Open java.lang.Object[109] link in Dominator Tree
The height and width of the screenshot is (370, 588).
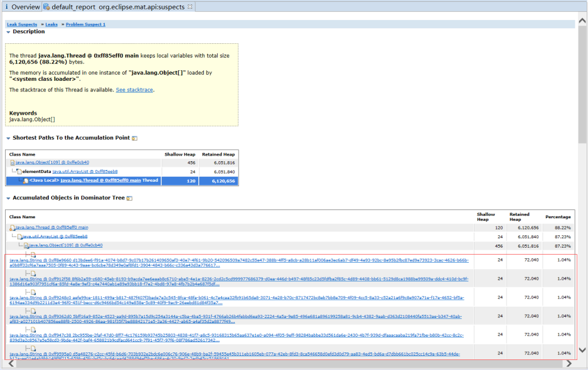66,245
